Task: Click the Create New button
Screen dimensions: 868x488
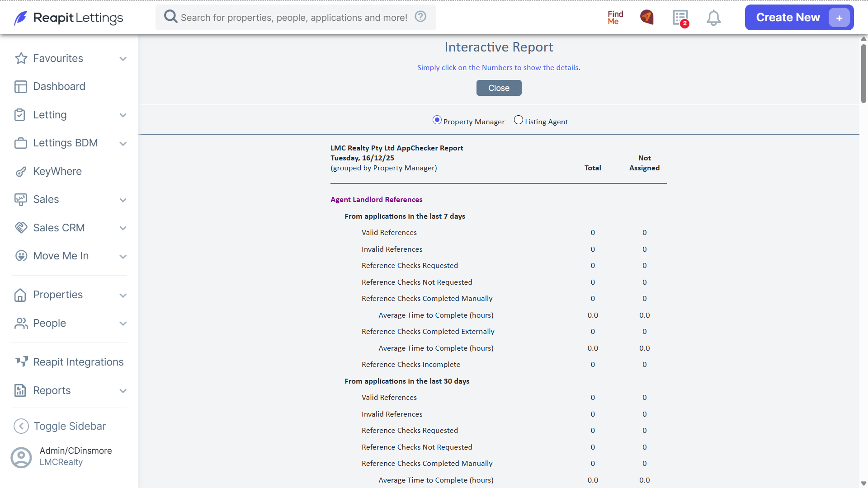Action: (799, 18)
